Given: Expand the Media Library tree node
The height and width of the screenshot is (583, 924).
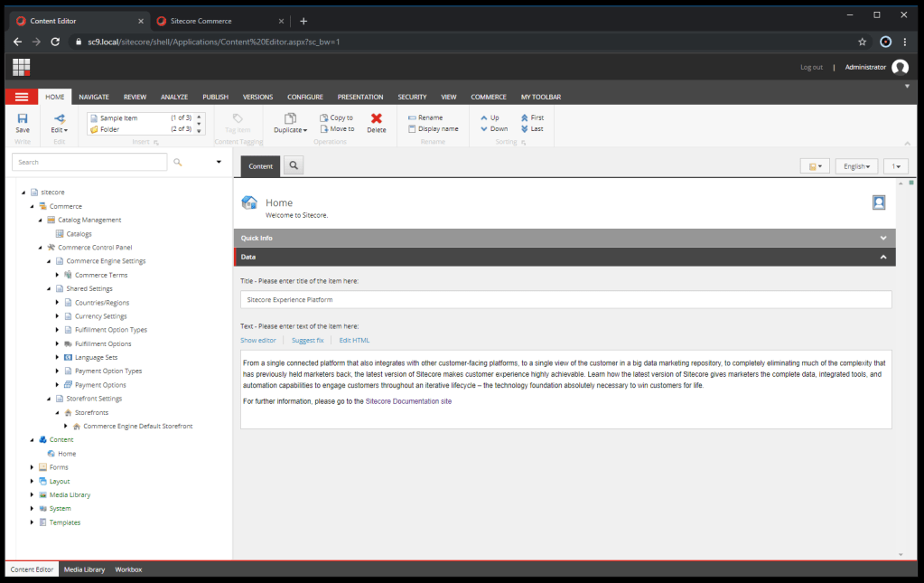Looking at the screenshot, I should [x=33, y=495].
